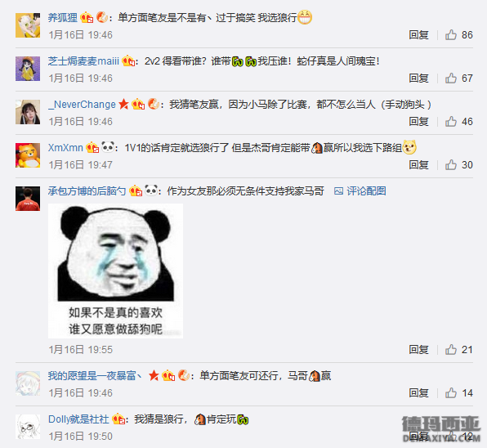Visit 我的愿望是一夜暴富 username link
The height and width of the screenshot is (448, 487).
tap(95, 375)
